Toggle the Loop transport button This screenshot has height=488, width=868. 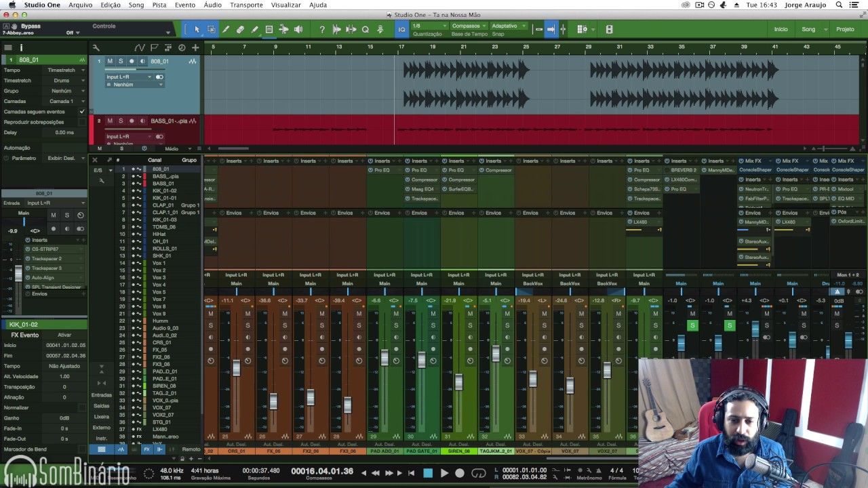point(478,473)
